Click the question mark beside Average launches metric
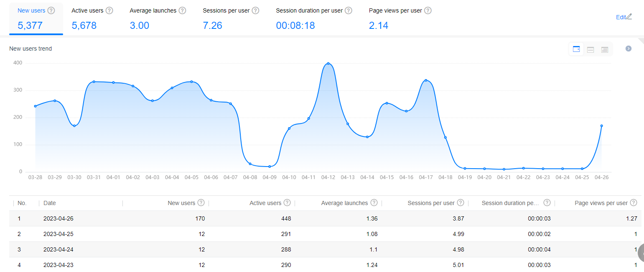The image size is (644, 272). click(182, 10)
